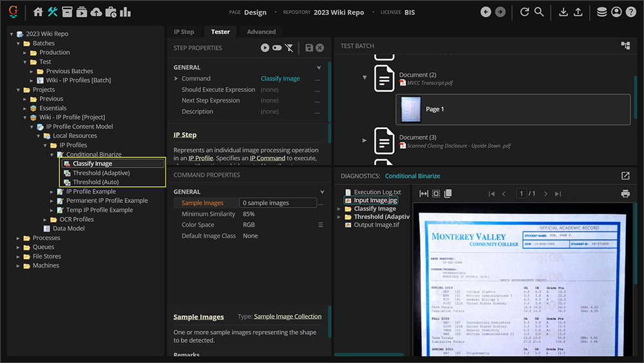Screen dimensions: 644x363
Task: Expand the Processes folder in tree
Action: (x=19, y=238)
